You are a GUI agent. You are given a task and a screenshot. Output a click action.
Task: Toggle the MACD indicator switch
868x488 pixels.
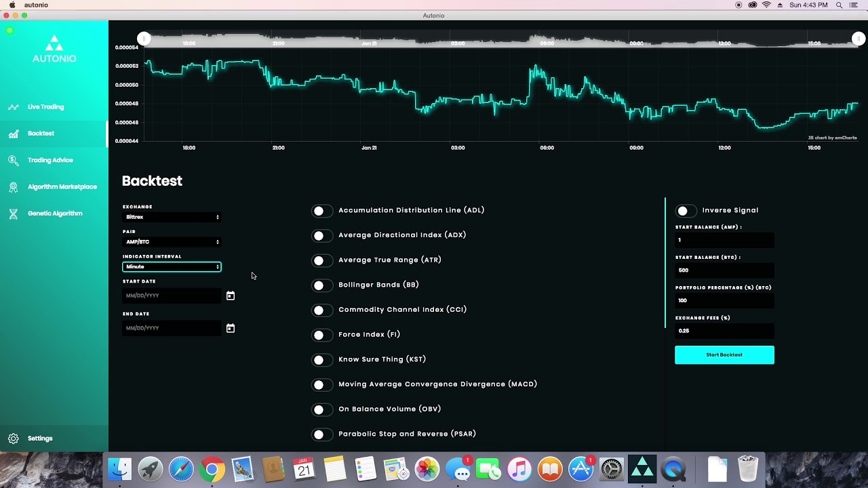pos(321,385)
